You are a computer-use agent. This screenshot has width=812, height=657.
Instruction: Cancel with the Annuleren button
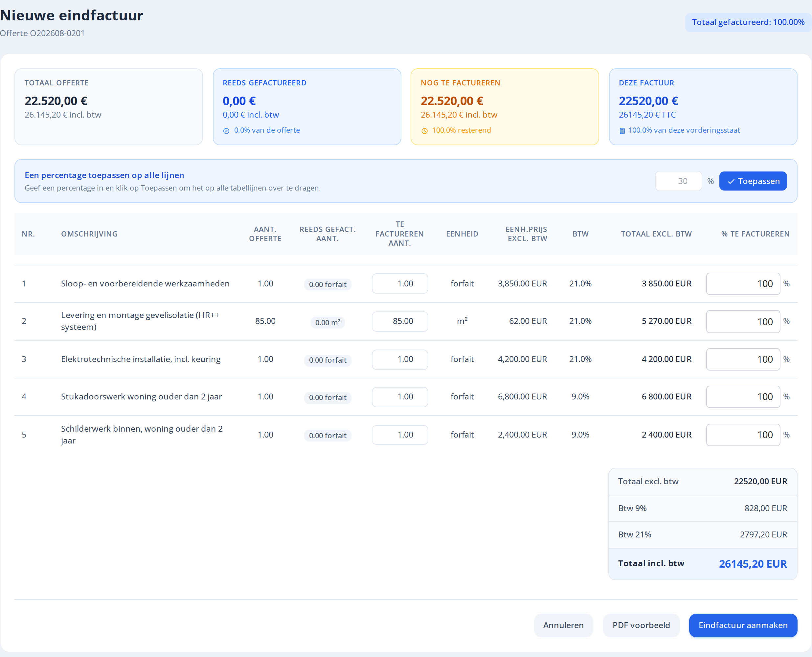[x=563, y=625]
